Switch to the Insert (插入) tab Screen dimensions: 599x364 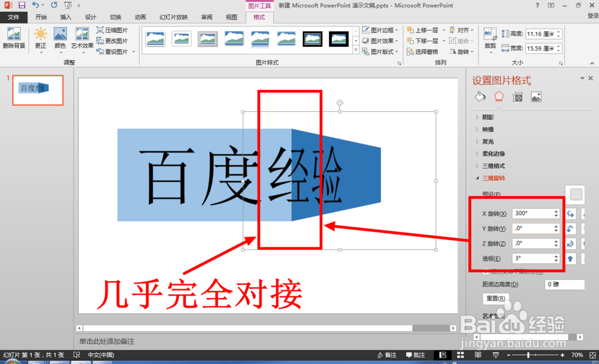point(66,17)
